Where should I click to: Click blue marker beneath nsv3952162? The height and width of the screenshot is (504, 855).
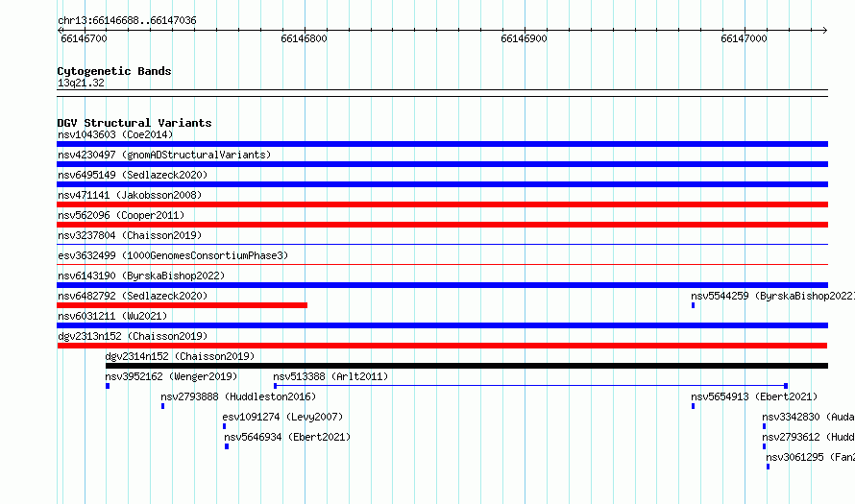(x=108, y=386)
